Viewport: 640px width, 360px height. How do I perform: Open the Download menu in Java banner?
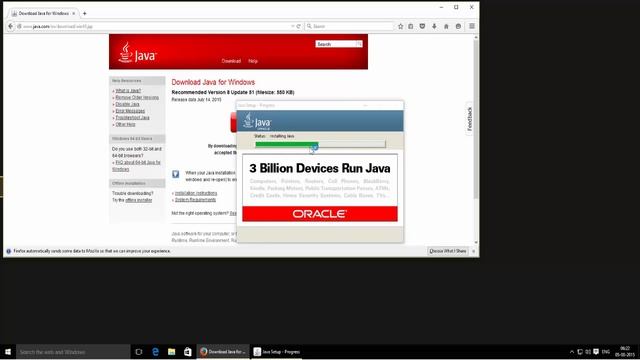pyautogui.click(x=231, y=61)
